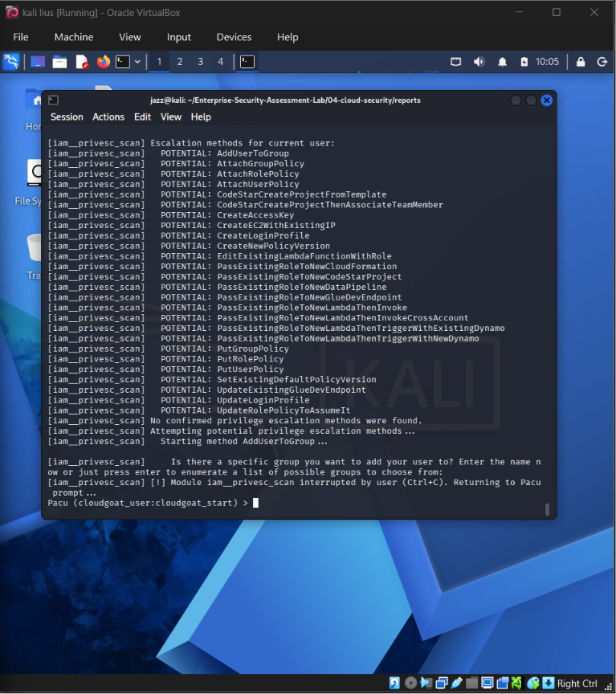
Task: Click the 'POTENTIAL: AddUserToGroup' line
Action: pos(225,153)
